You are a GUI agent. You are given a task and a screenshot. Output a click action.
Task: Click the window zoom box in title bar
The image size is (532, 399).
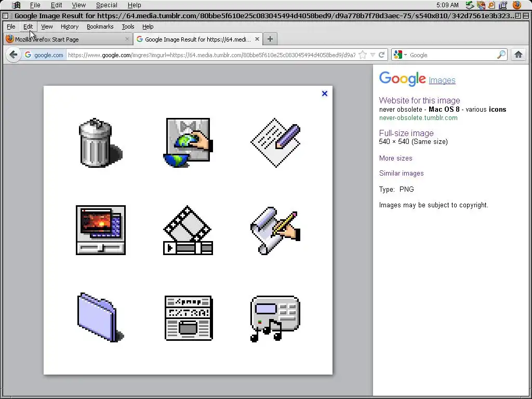(x=518, y=16)
